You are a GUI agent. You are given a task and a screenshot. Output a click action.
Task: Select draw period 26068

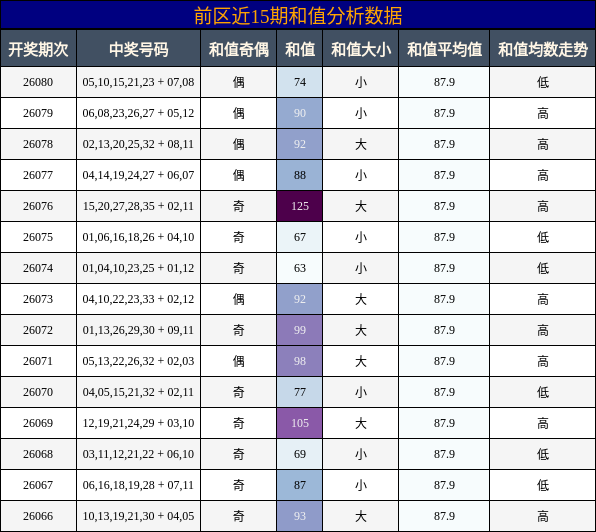(38, 454)
